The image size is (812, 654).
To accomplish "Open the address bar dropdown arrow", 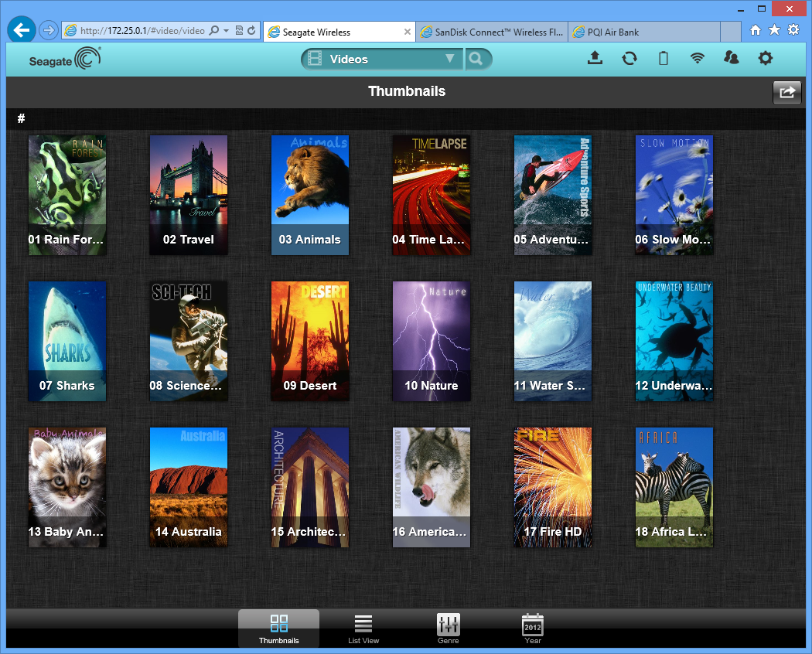I will (x=227, y=31).
